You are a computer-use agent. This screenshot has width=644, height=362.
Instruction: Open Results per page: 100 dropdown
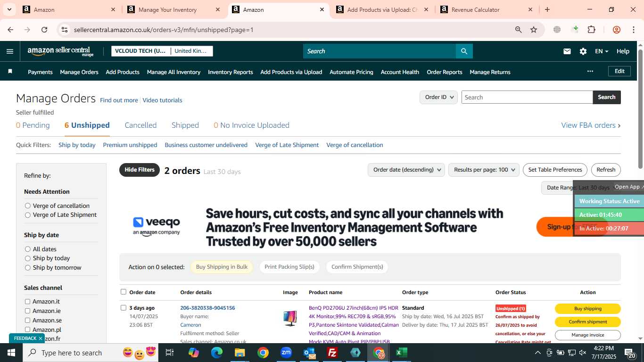pyautogui.click(x=484, y=170)
